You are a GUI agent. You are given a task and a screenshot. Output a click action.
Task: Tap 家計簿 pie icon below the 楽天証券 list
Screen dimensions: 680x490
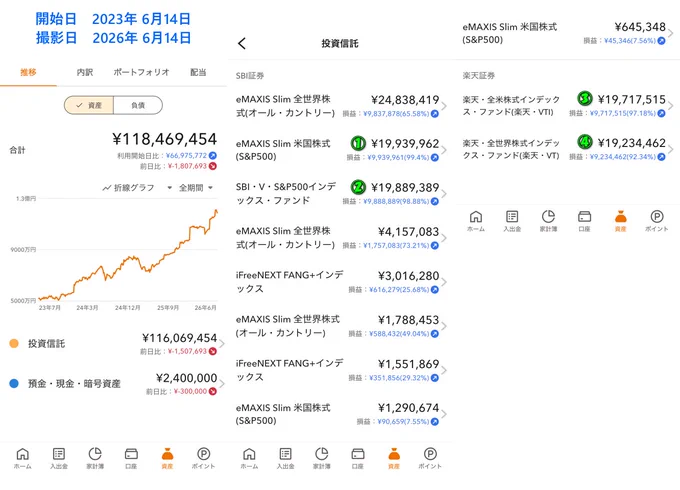548,216
